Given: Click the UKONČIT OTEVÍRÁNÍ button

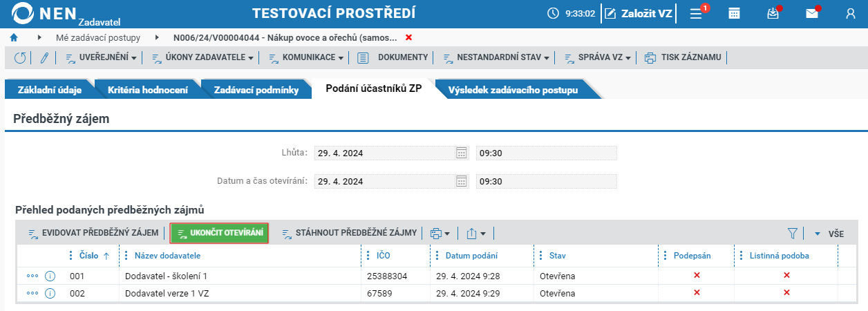Looking at the screenshot, I should (x=220, y=233).
